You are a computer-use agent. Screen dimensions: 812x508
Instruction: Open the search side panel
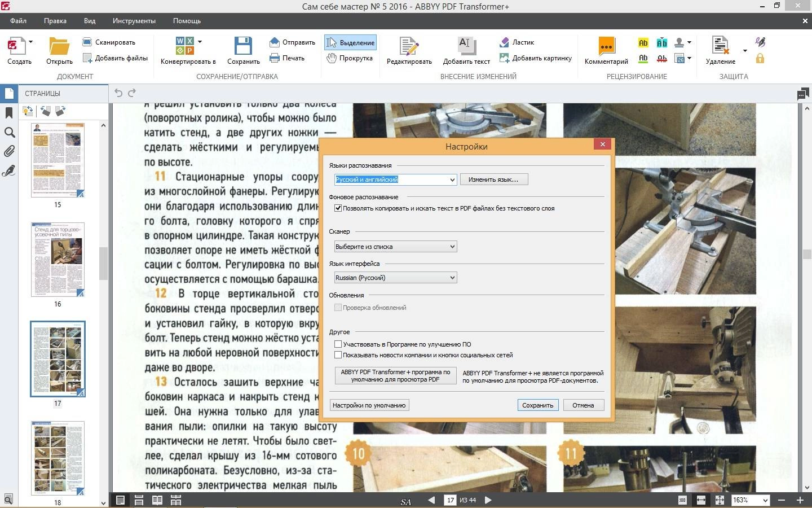pos(9,133)
